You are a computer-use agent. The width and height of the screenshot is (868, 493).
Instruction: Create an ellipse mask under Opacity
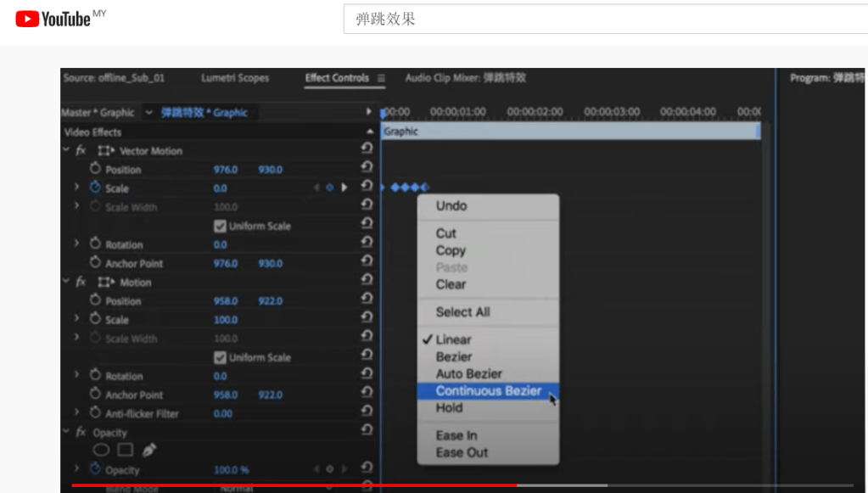click(x=101, y=450)
